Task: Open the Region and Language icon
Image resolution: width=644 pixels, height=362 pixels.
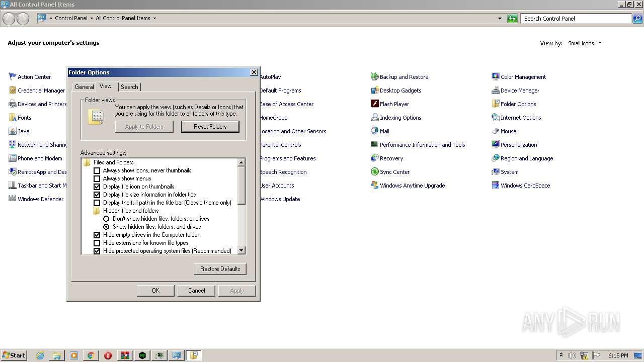Action: [496, 158]
